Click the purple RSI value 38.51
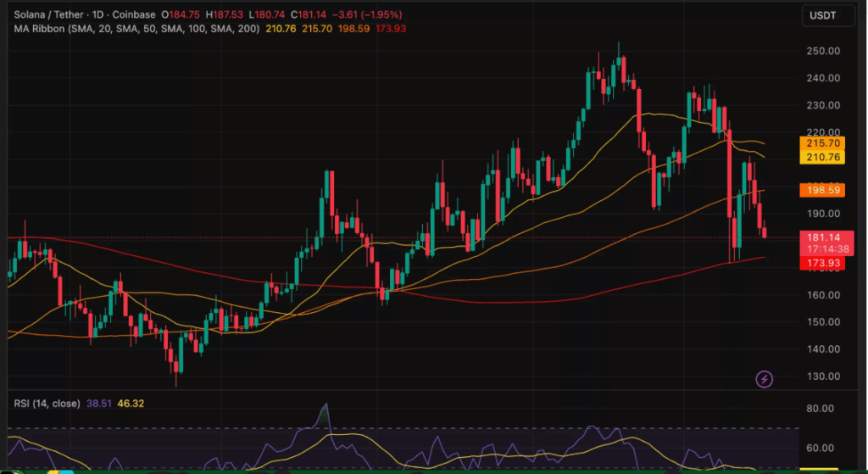Image resolution: width=868 pixels, height=474 pixels. pyautogui.click(x=100, y=404)
